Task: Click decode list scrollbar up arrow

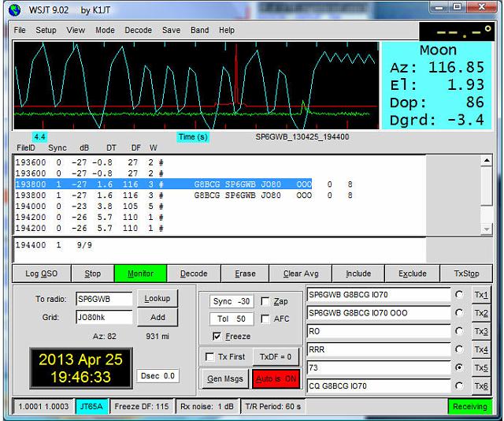Action: click(x=487, y=161)
